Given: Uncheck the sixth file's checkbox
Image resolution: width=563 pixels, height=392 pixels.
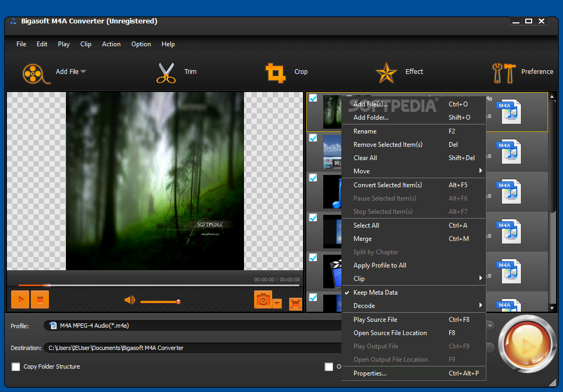Looking at the screenshot, I should (x=313, y=297).
